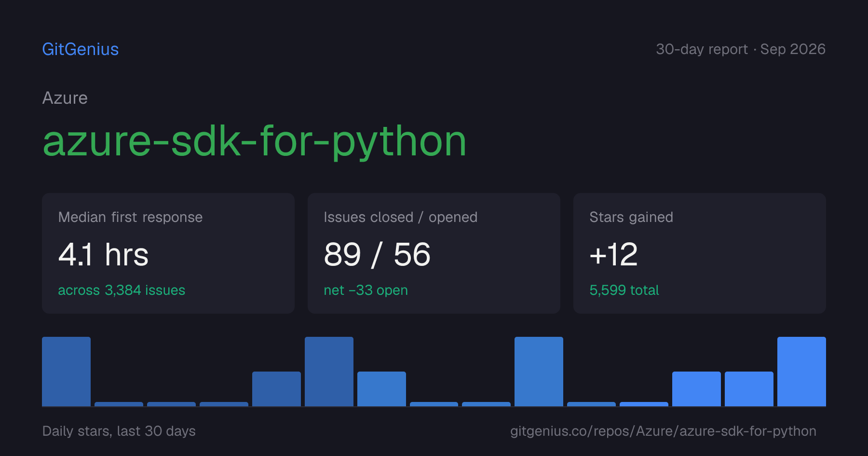This screenshot has width=868, height=456.
Task: Open the Issues closed / opened card
Action: click(x=434, y=253)
